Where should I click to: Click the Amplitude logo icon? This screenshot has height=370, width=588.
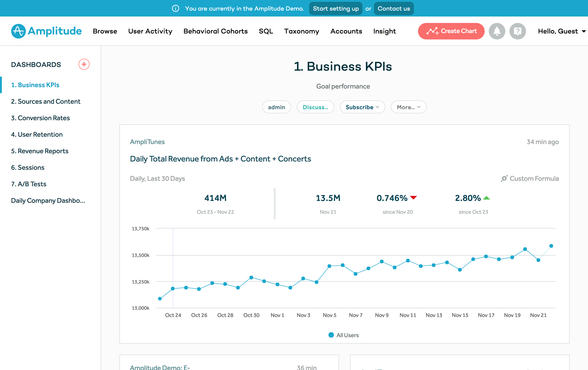point(18,31)
